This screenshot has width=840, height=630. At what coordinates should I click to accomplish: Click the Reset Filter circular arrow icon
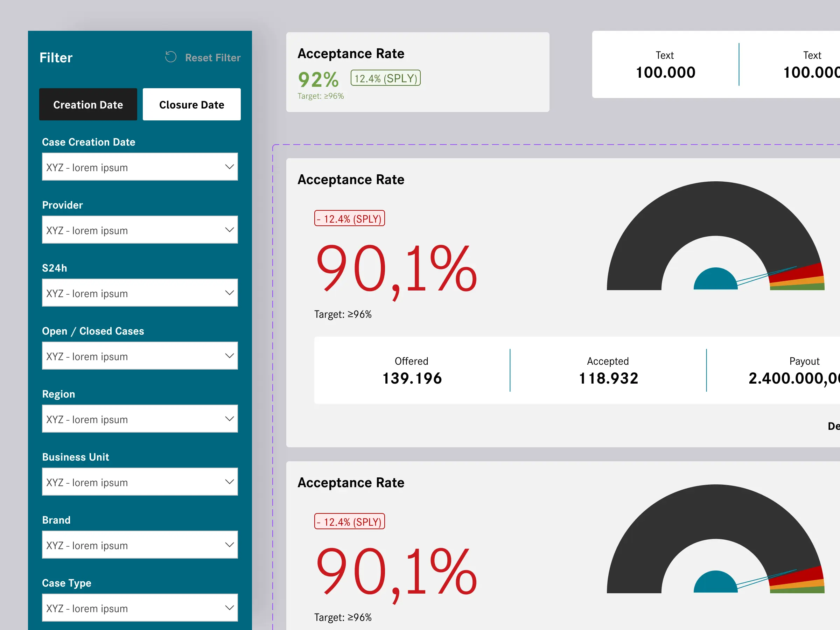pos(171,57)
